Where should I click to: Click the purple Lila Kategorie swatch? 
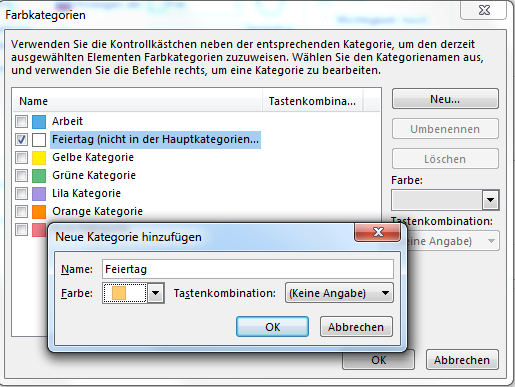tap(39, 194)
